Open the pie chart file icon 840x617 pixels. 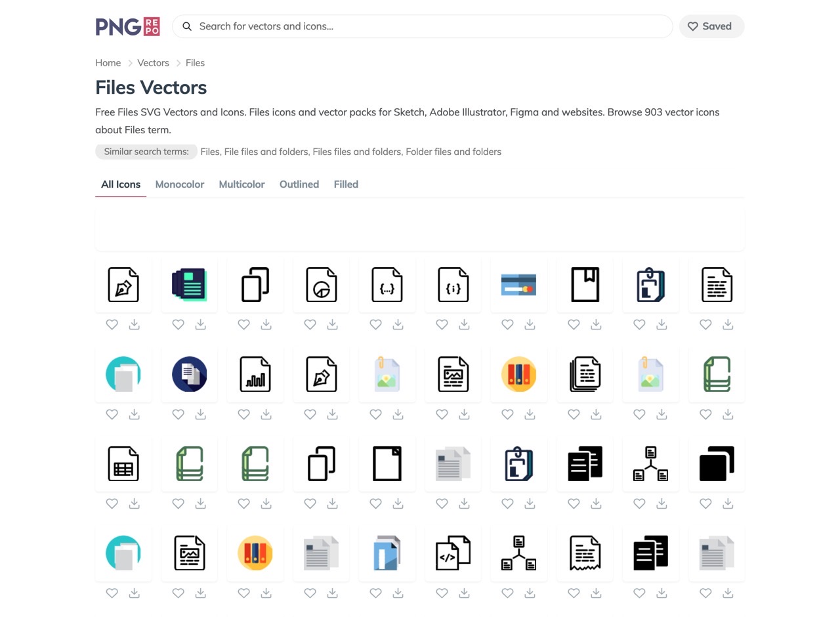pos(321,285)
